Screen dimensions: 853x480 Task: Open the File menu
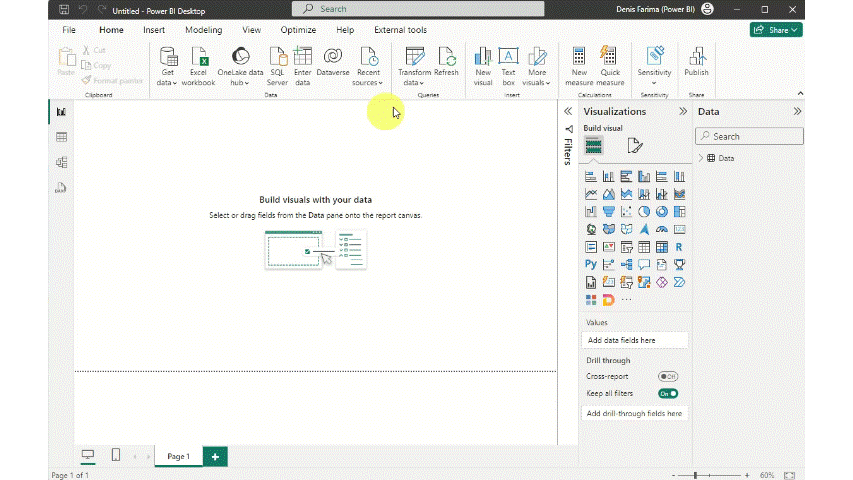pos(69,30)
